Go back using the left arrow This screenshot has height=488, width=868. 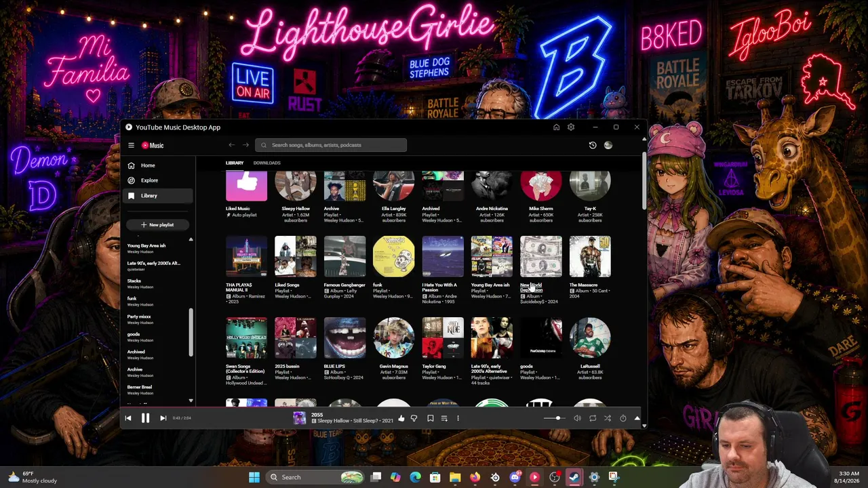tap(232, 144)
